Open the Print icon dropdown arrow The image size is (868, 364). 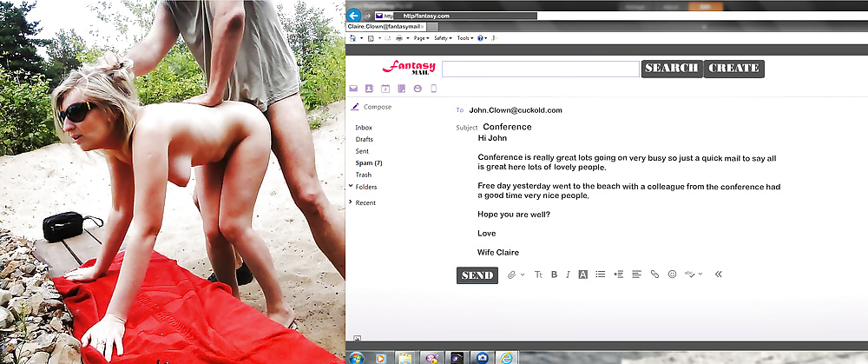tap(407, 38)
